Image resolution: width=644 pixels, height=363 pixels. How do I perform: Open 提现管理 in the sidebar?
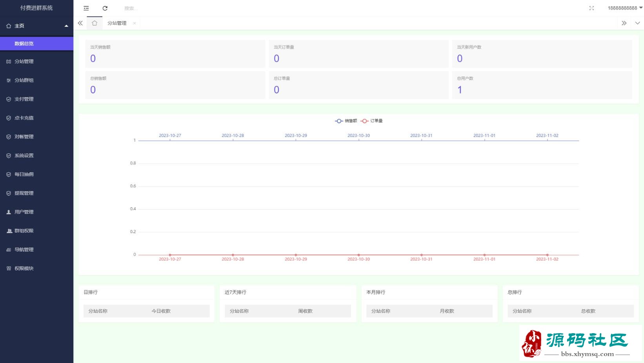(x=37, y=193)
